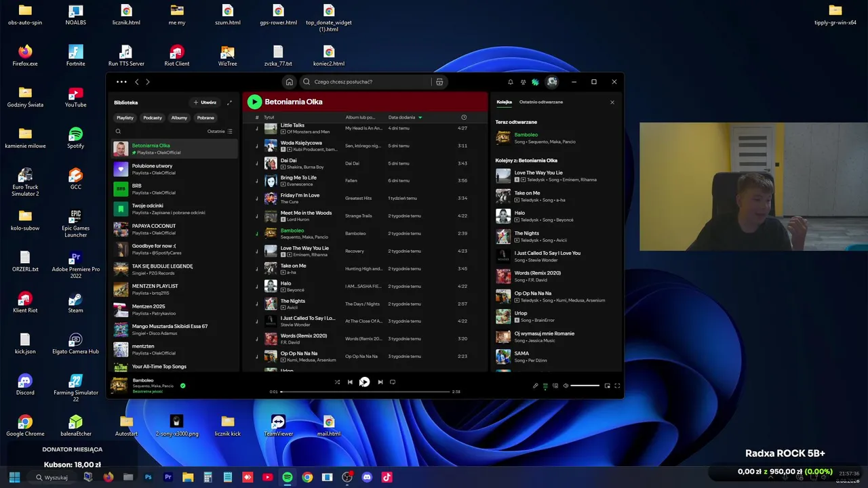This screenshot has height=488, width=868.
Task: Toggle the lyrics microphone icon
Action: click(x=535, y=386)
